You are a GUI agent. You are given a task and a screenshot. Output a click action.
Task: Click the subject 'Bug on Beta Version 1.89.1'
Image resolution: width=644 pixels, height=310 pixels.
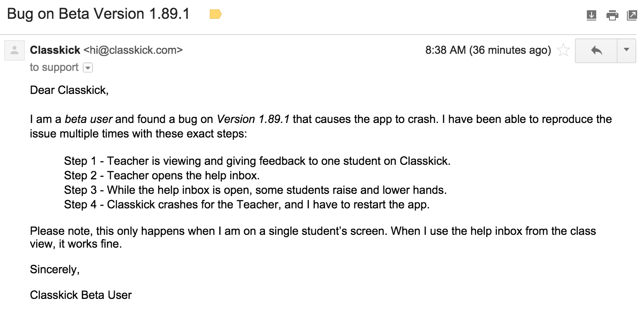[99, 14]
